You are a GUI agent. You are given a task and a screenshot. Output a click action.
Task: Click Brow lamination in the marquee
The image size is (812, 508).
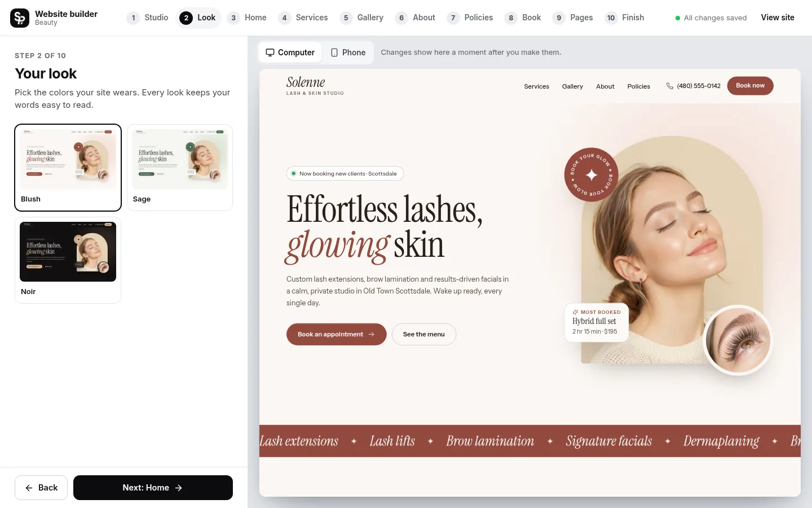(x=490, y=441)
